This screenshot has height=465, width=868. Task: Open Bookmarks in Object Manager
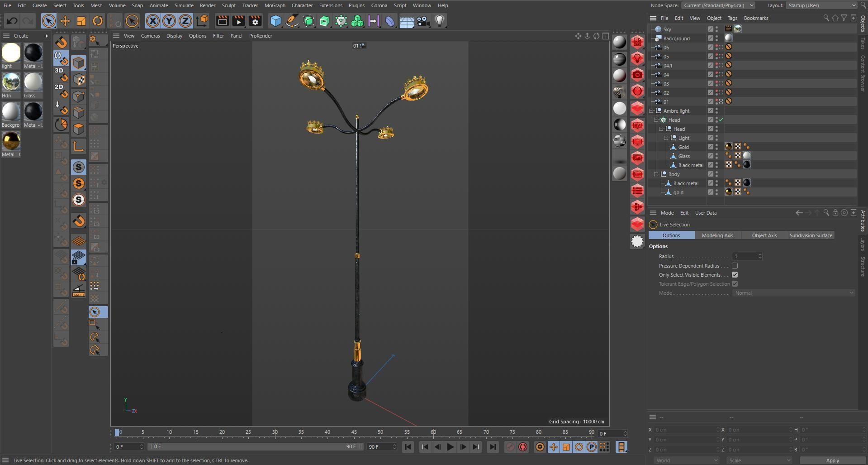pos(756,18)
